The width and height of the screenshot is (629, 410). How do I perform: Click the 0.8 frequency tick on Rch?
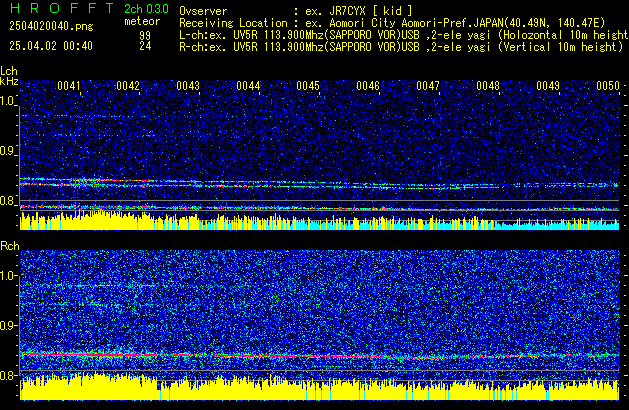tap(8, 375)
